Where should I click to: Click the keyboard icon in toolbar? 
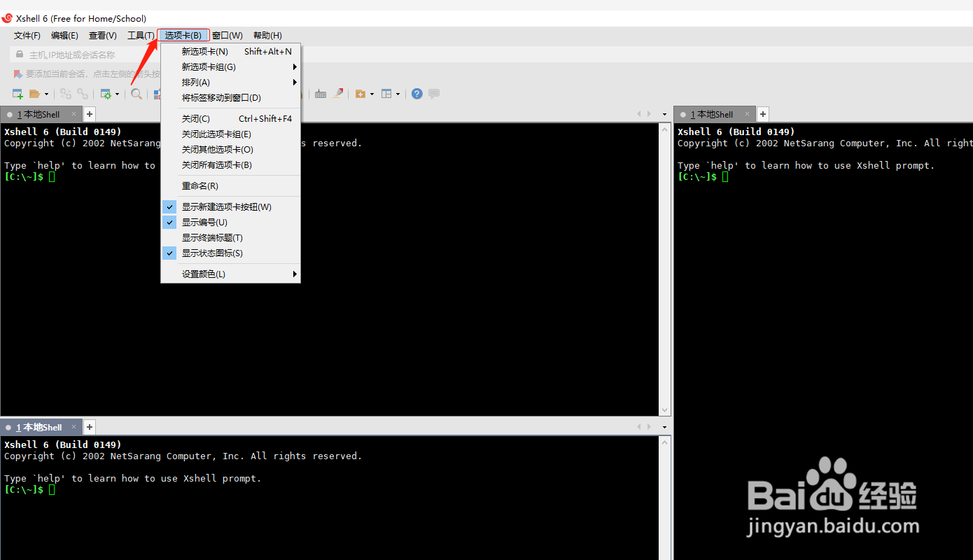(321, 94)
